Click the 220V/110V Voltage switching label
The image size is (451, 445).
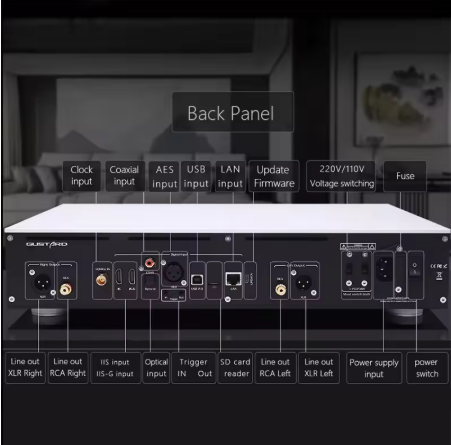pos(341,176)
